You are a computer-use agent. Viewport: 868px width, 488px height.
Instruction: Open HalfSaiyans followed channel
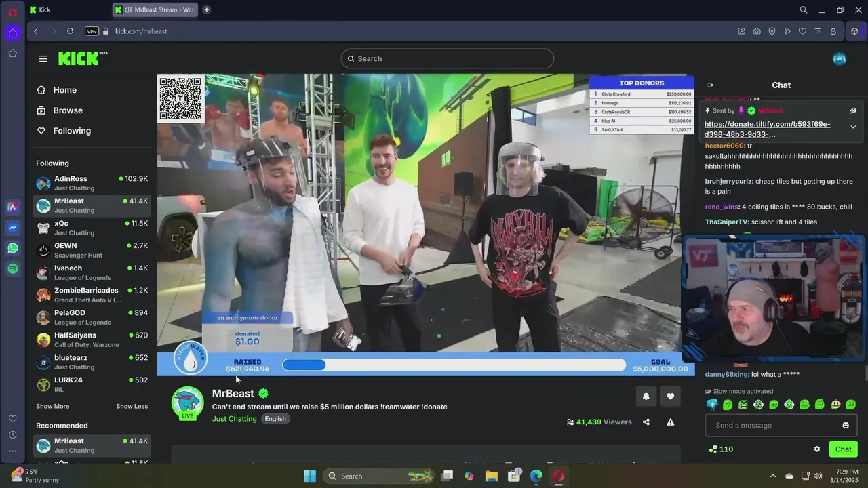pyautogui.click(x=92, y=340)
